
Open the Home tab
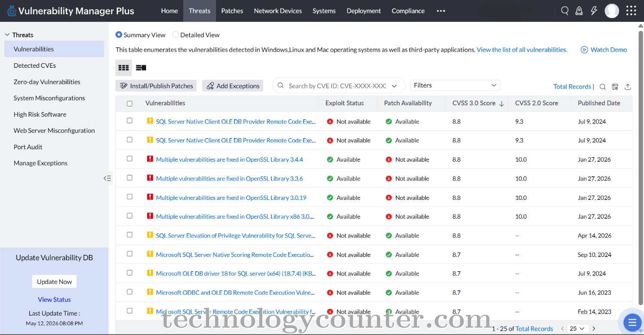169,11
